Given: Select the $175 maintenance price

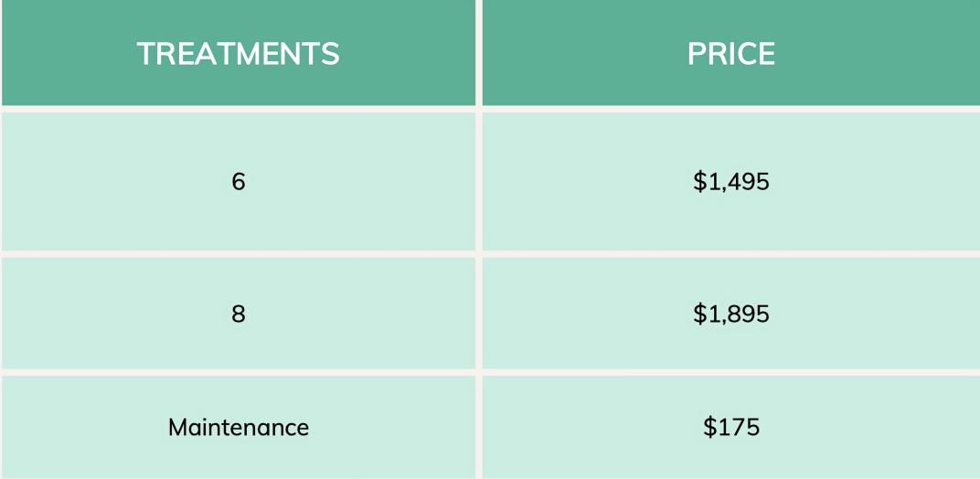Looking at the screenshot, I should [x=730, y=427].
